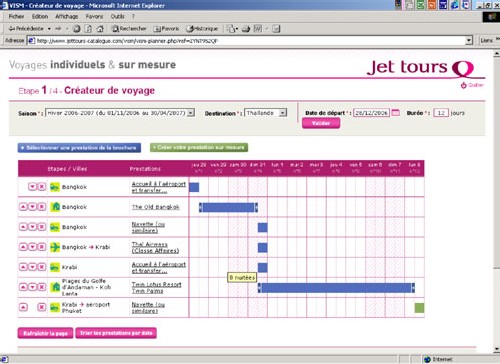
Task: Delete the Bangkok → Krabi flight row
Action: tap(41, 247)
